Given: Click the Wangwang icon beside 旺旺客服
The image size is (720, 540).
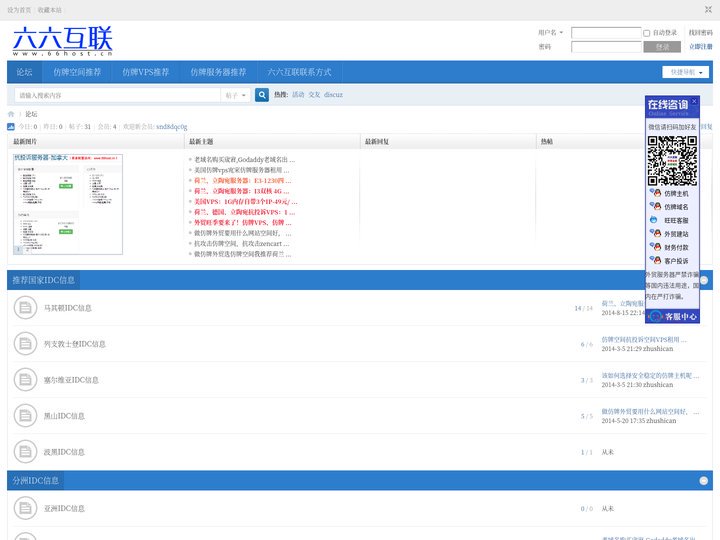Looking at the screenshot, I should tap(654, 220).
